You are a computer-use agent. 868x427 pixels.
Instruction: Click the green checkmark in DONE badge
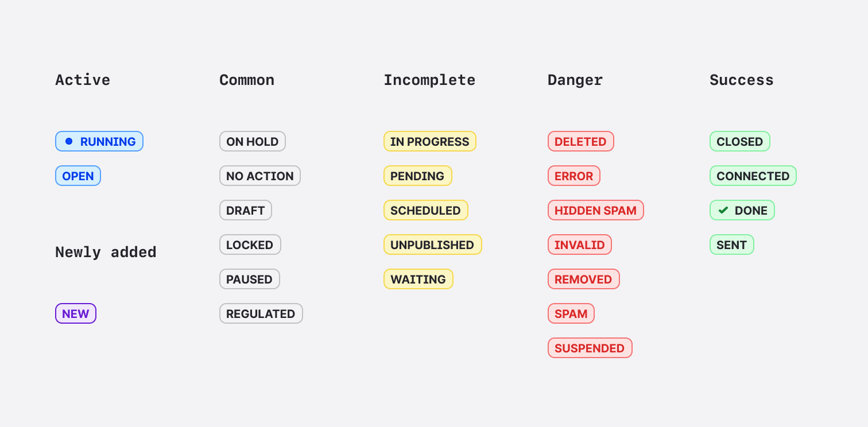pyautogui.click(x=723, y=211)
